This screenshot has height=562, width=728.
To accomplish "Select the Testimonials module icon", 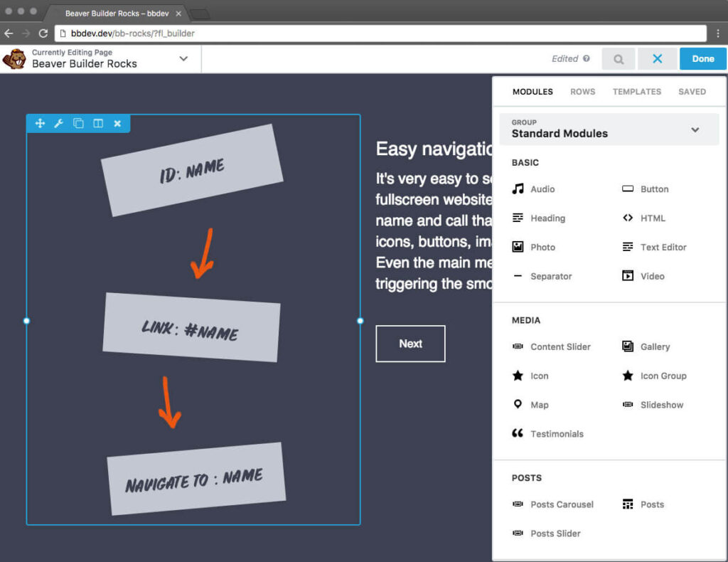I will coord(557,433).
